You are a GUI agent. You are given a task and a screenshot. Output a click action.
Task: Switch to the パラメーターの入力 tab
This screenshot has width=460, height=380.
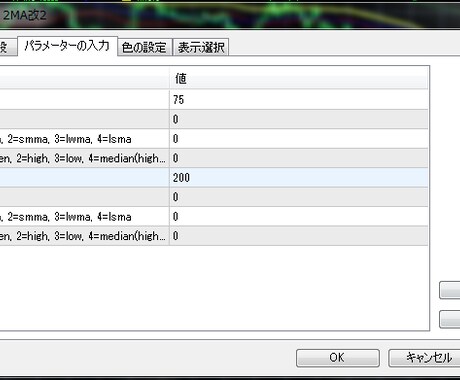coord(67,46)
